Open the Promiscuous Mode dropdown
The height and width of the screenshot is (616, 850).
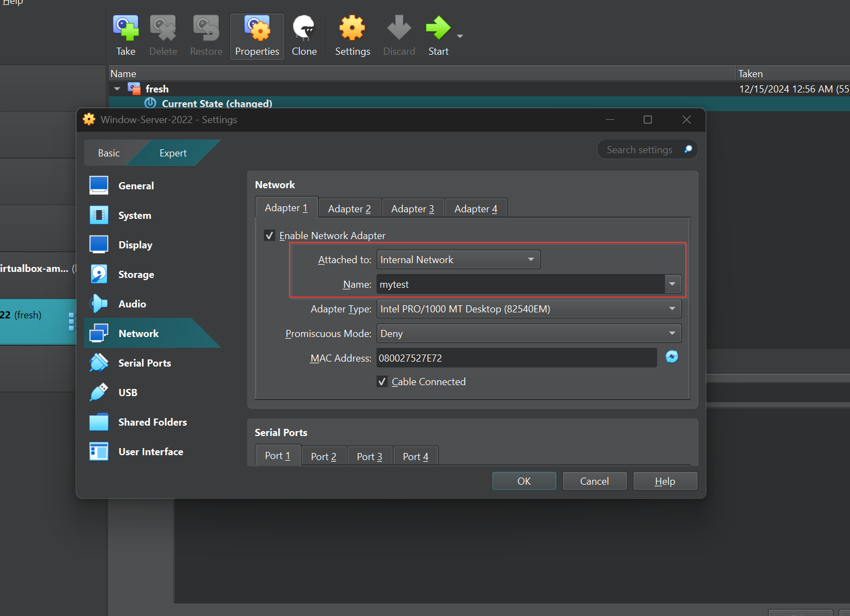529,334
